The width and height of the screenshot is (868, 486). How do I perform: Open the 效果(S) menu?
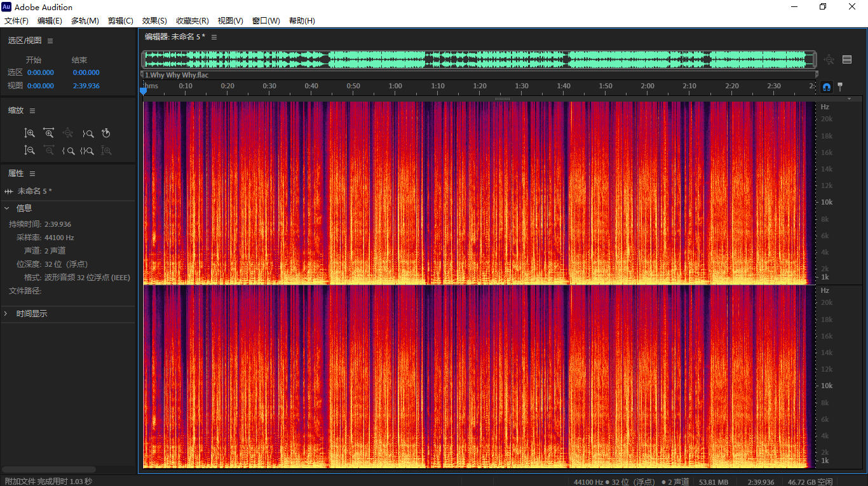(154, 21)
